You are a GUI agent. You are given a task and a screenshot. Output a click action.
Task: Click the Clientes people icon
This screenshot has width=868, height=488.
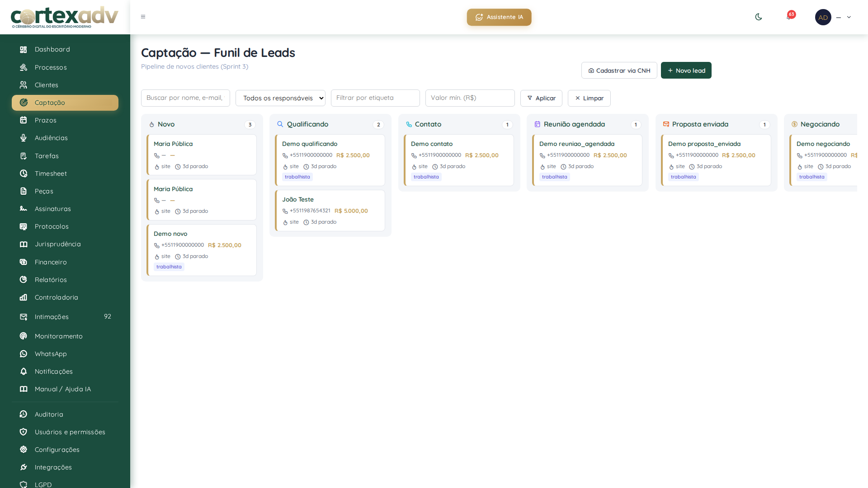[24, 85]
